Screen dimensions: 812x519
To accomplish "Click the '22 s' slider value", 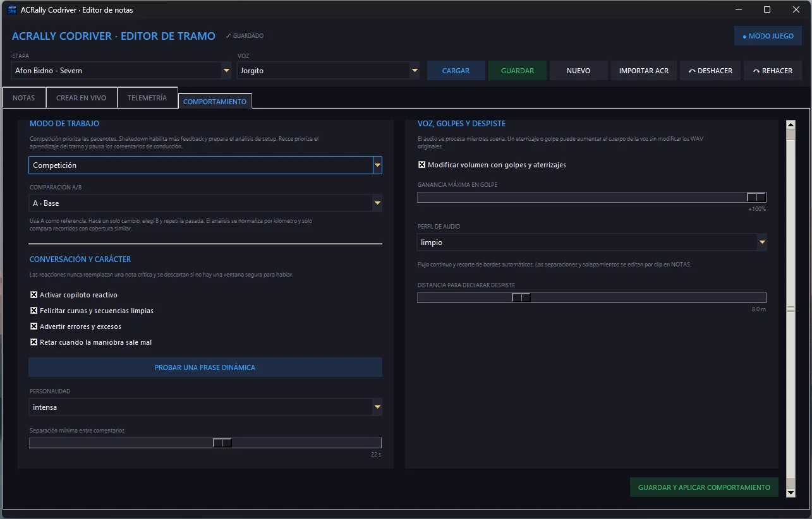I will point(376,455).
